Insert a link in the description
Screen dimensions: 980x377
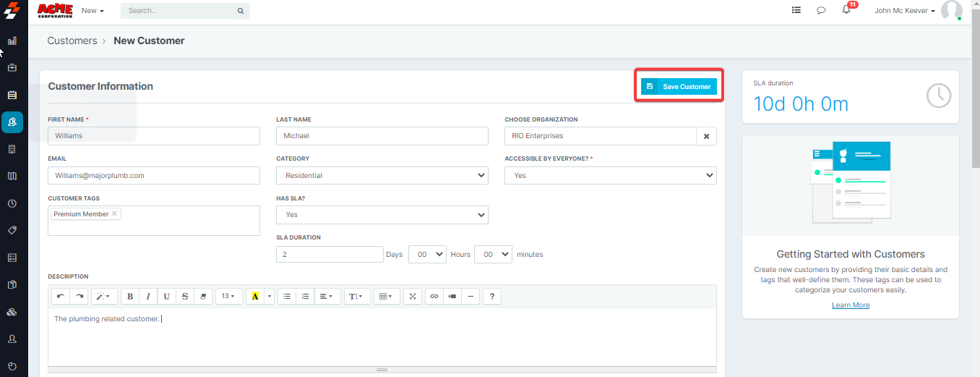[434, 296]
